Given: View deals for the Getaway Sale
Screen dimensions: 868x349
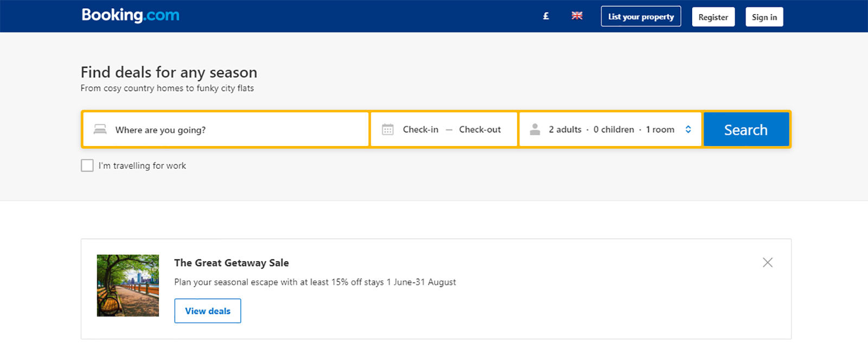Looking at the screenshot, I should [x=207, y=311].
